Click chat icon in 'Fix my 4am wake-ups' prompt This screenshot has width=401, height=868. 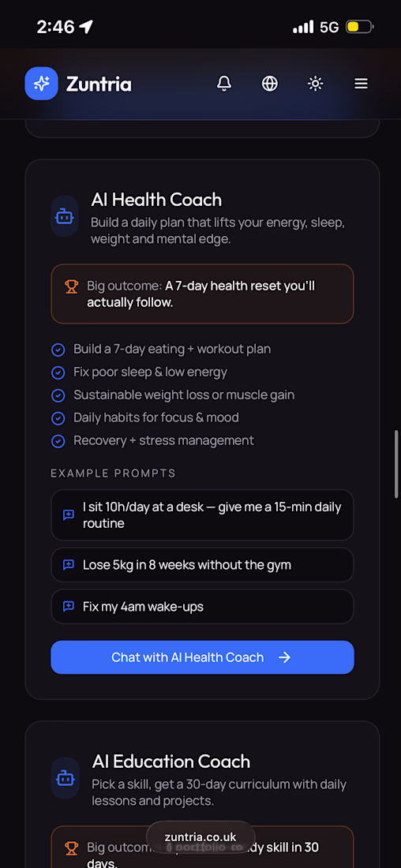[x=69, y=606]
